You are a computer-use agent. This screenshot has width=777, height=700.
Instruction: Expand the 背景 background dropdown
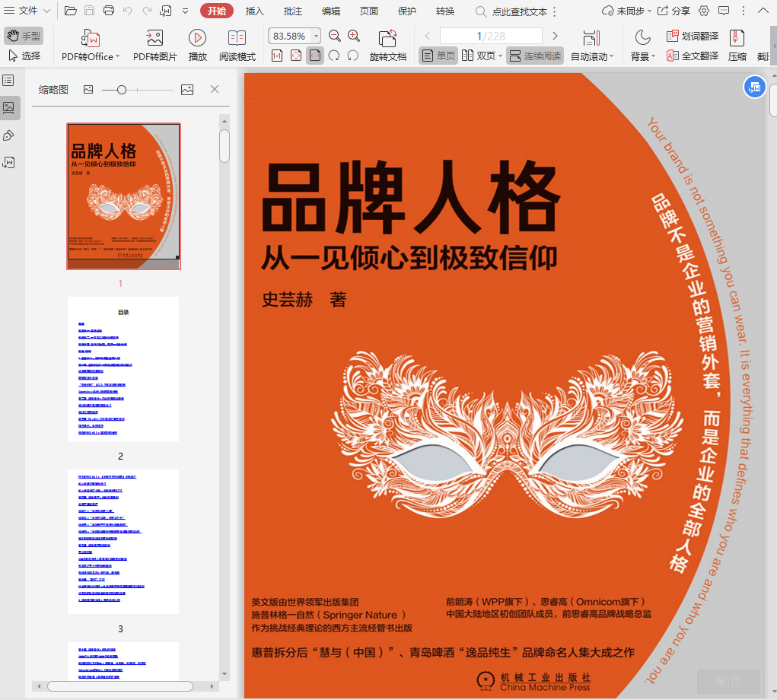(x=642, y=56)
